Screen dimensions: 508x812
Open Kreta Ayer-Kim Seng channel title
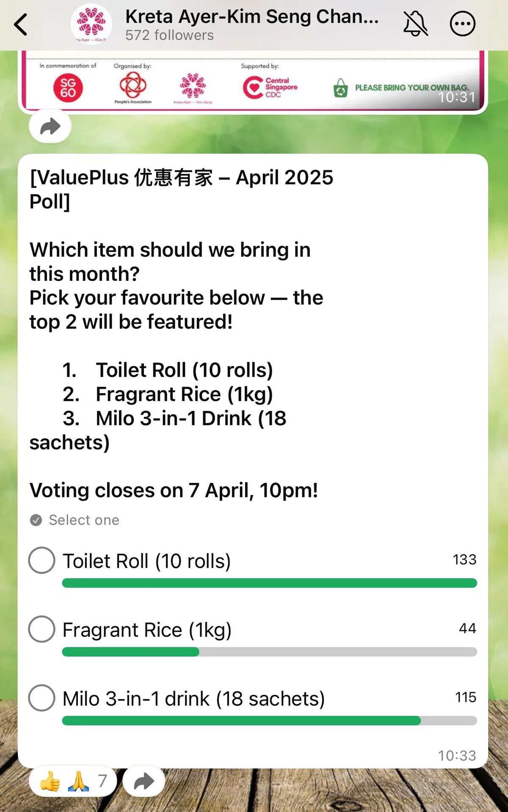pos(252,17)
